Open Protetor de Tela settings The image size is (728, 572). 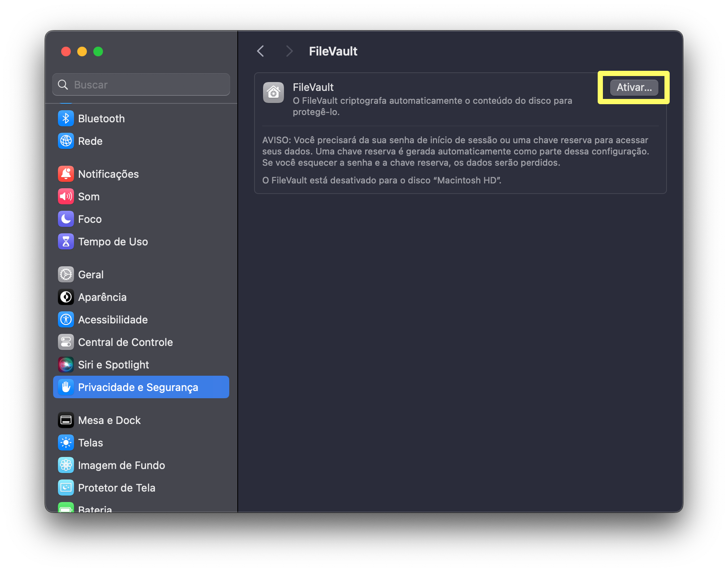(x=117, y=488)
